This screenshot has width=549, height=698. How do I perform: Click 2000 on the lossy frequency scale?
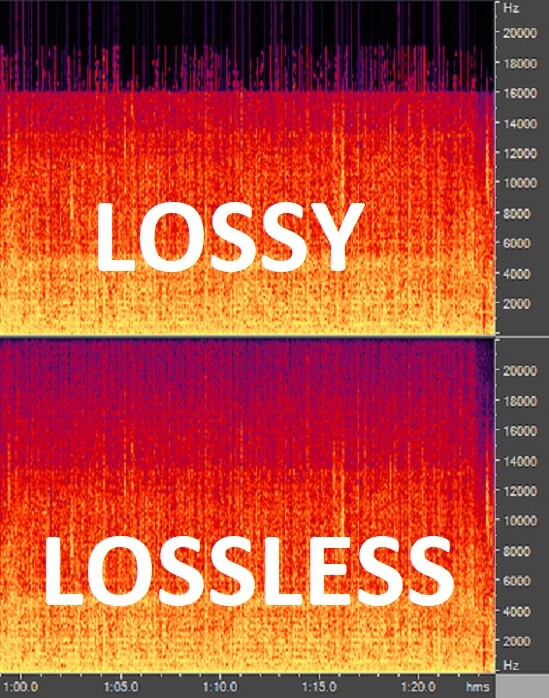516,304
